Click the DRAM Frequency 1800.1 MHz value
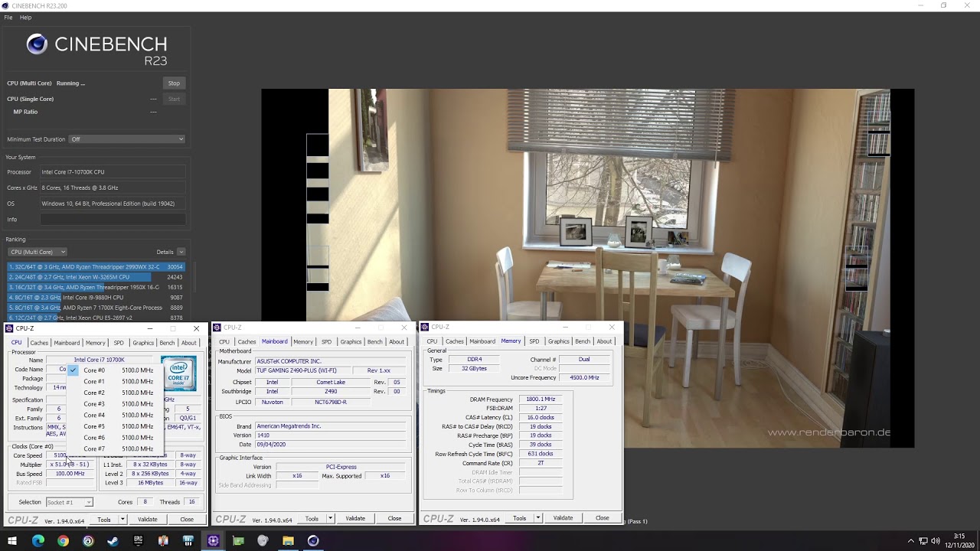980x551 pixels. pyautogui.click(x=541, y=399)
